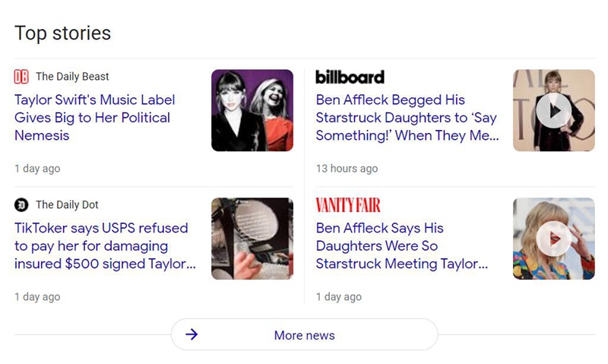Play the Vanity Fair story video

553,239
